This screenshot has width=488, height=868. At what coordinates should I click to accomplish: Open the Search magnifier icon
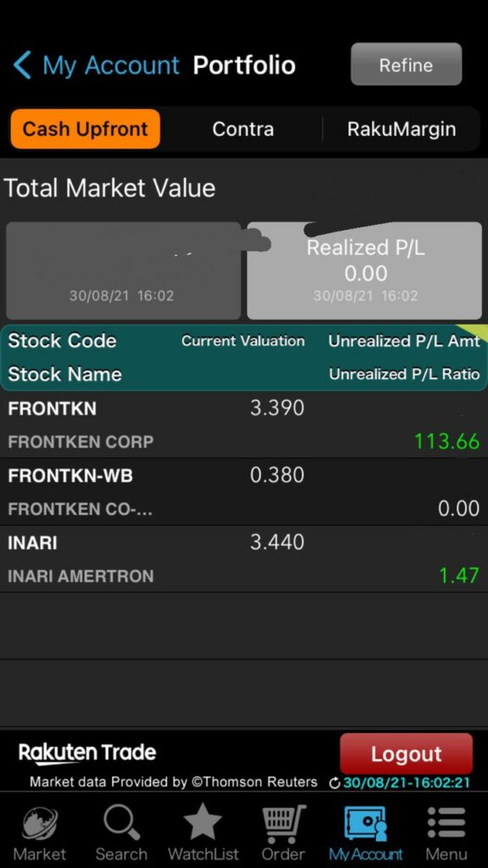pyautogui.click(x=122, y=823)
